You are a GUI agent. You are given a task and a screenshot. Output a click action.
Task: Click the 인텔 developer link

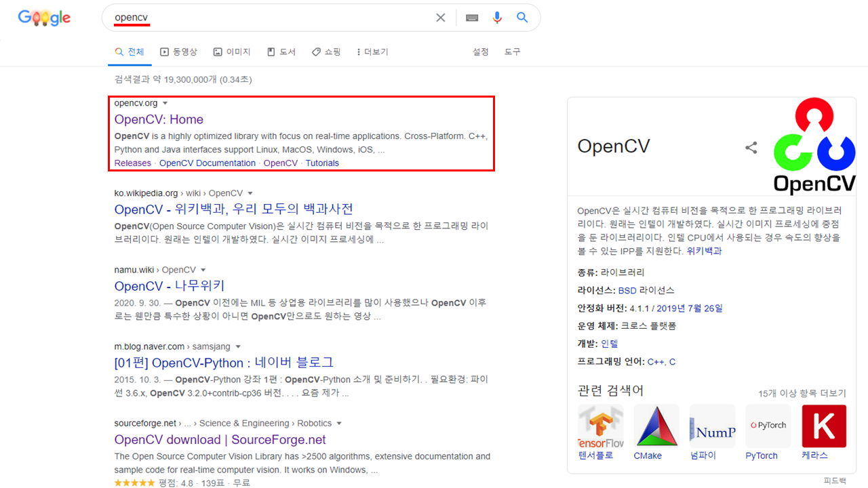tap(610, 344)
